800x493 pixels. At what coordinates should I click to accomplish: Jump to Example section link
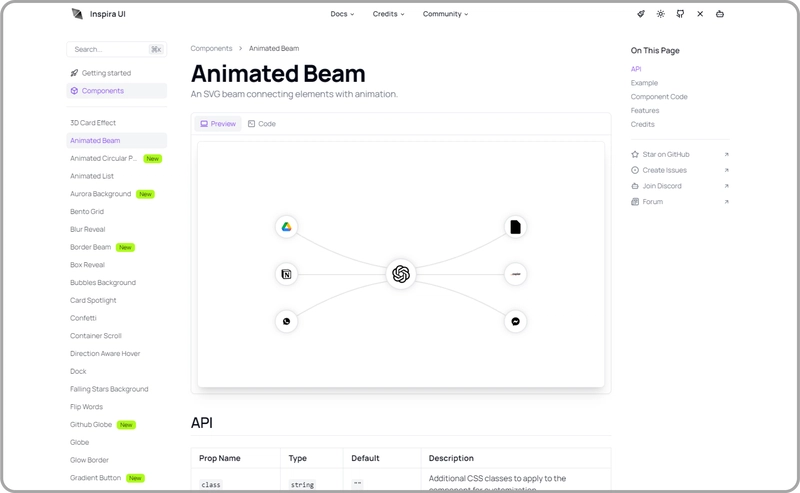[x=644, y=83]
